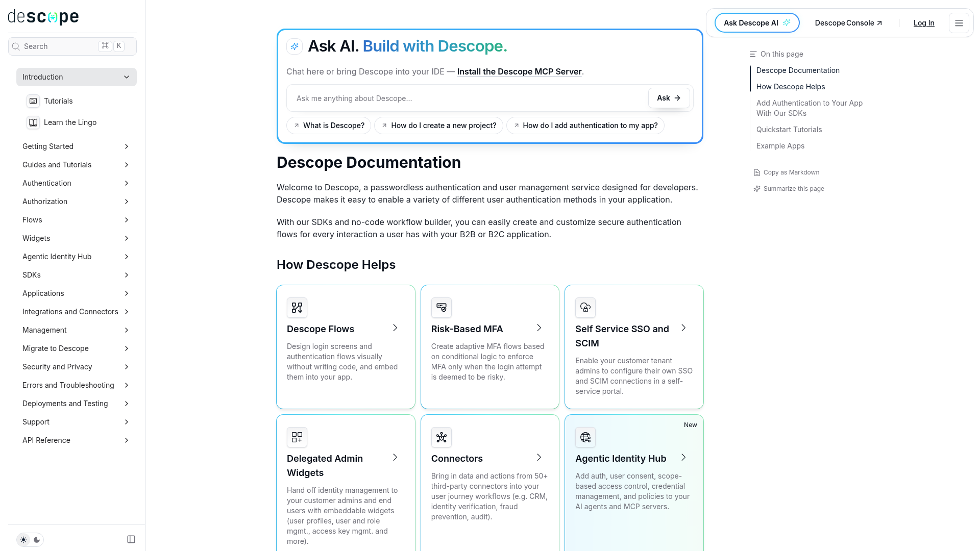
Task: Switch to dark theme moon icon
Action: coord(37,540)
